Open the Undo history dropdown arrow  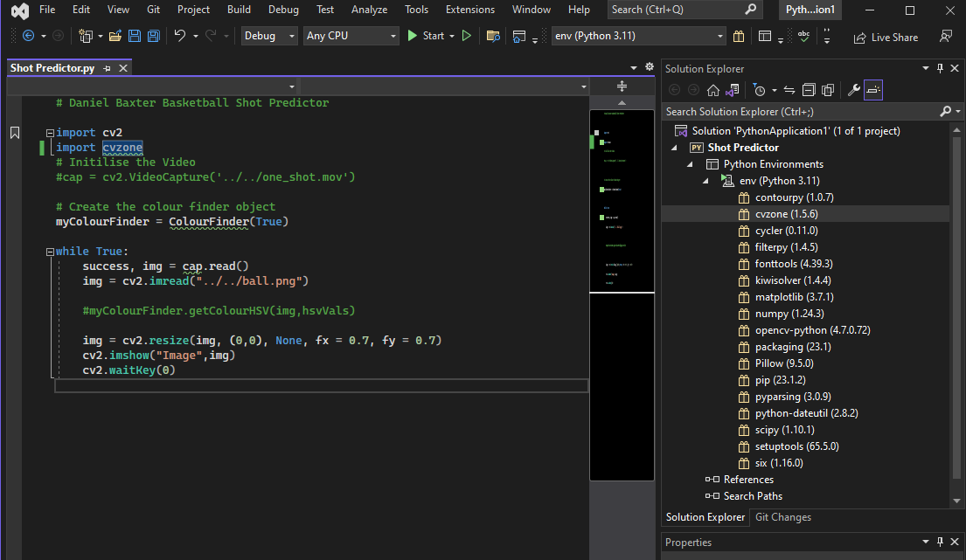tap(195, 37)
